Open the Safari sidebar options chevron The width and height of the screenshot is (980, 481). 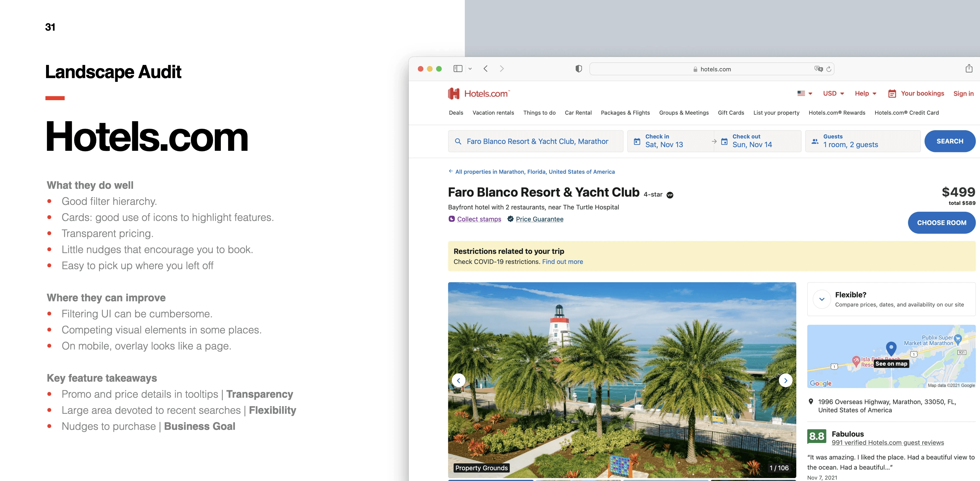(x=470, y=68)
